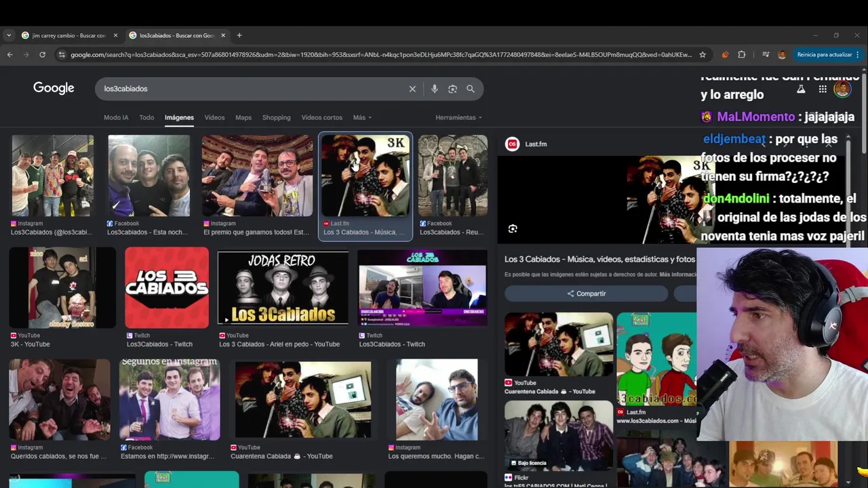Open the Chrome profile avatar
The height and width of the screenshot is (488, 868).
(782, 54)
